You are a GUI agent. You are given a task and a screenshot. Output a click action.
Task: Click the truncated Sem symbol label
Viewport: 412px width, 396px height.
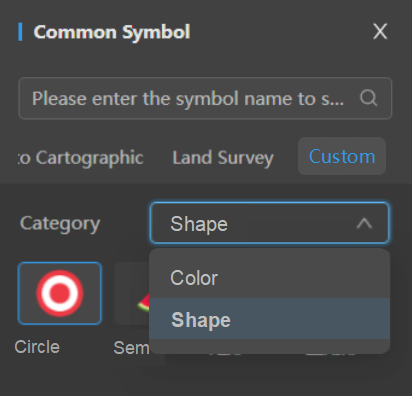[132, 348]
